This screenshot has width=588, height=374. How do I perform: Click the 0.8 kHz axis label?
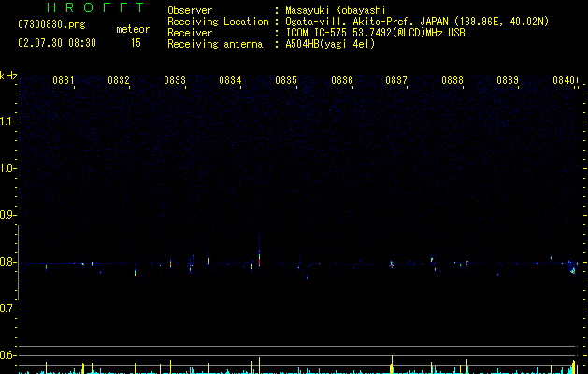(x=7, y=262)
